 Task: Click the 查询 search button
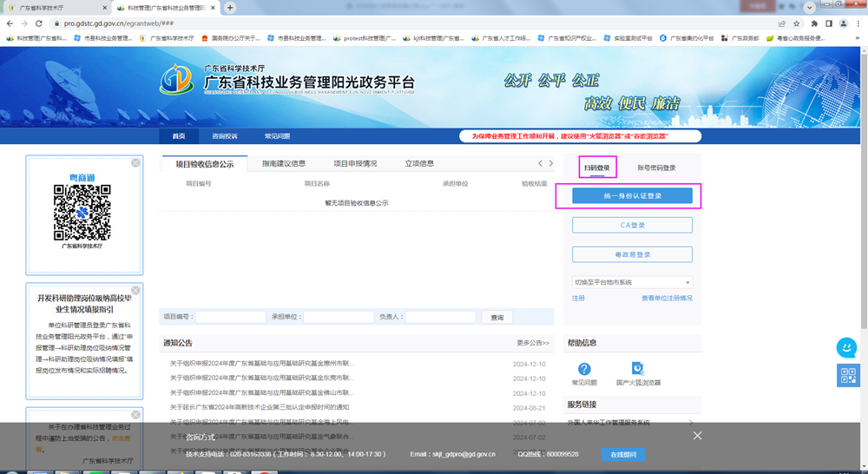(x=497, y=317)
